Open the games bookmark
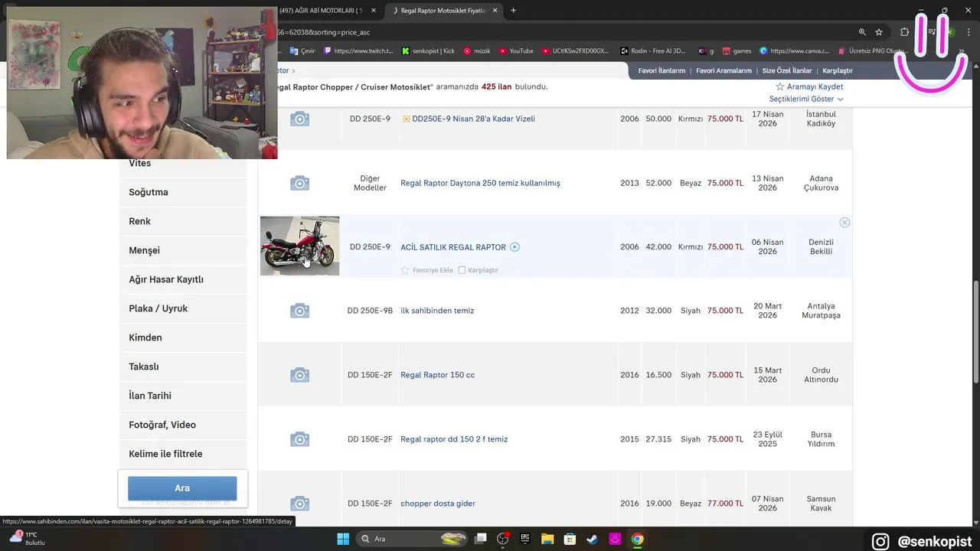 click(737, 51)
